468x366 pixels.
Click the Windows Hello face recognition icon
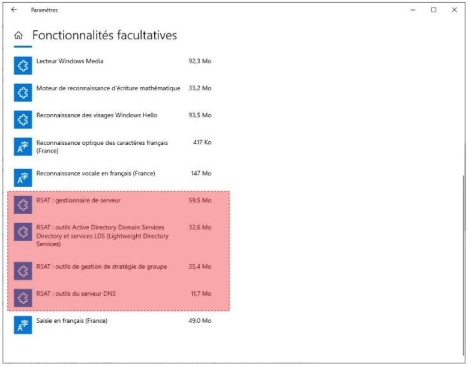23,119
